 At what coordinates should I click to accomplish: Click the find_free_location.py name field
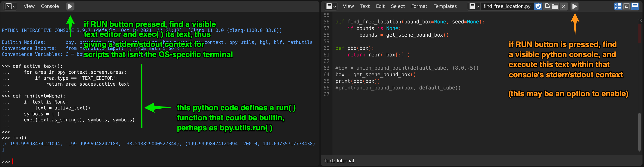pos(507,6)
